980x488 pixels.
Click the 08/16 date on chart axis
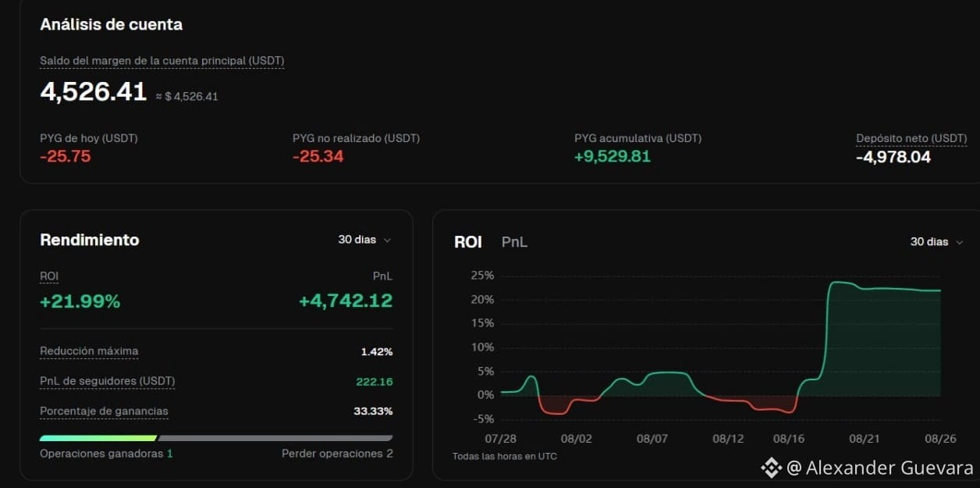click(x=789, y=440)
